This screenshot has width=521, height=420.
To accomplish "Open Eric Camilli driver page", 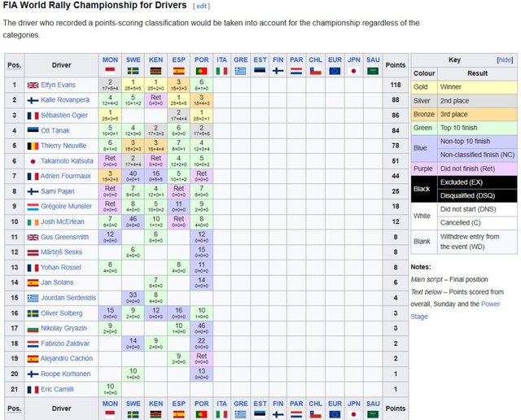I will pos(57,389).
